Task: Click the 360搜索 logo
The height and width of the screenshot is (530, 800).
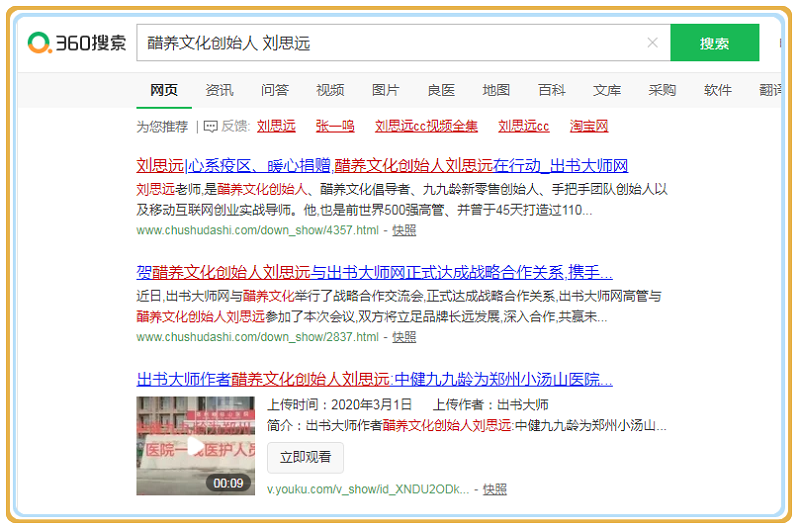Action: click(x=77, y=43)
